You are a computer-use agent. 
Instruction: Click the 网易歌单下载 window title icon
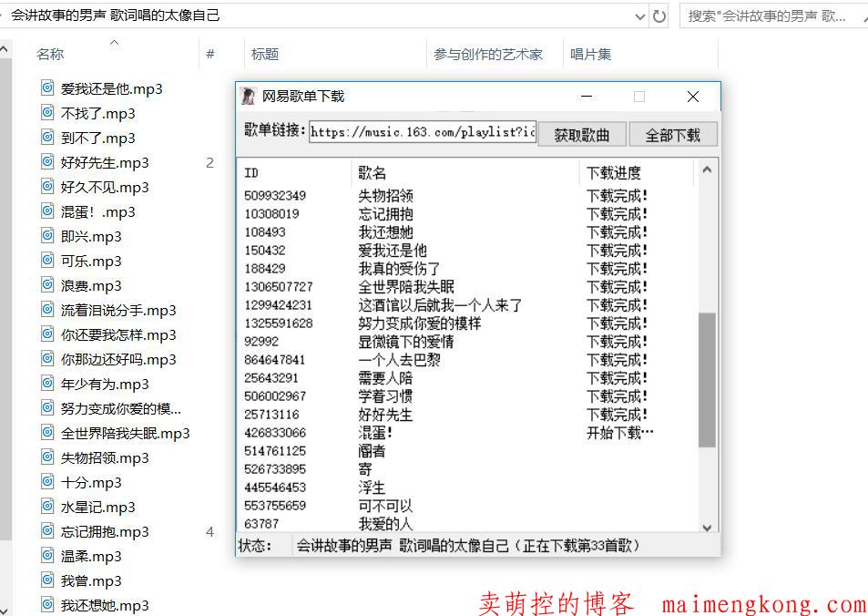[248, 97]
